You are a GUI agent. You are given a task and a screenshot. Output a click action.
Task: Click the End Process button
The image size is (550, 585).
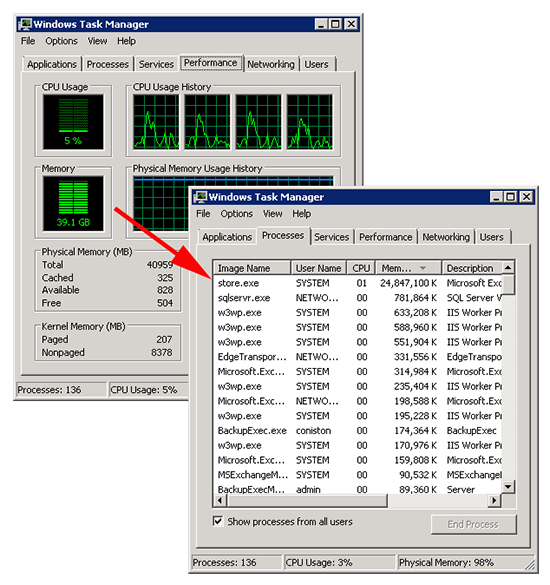(474, 525)
